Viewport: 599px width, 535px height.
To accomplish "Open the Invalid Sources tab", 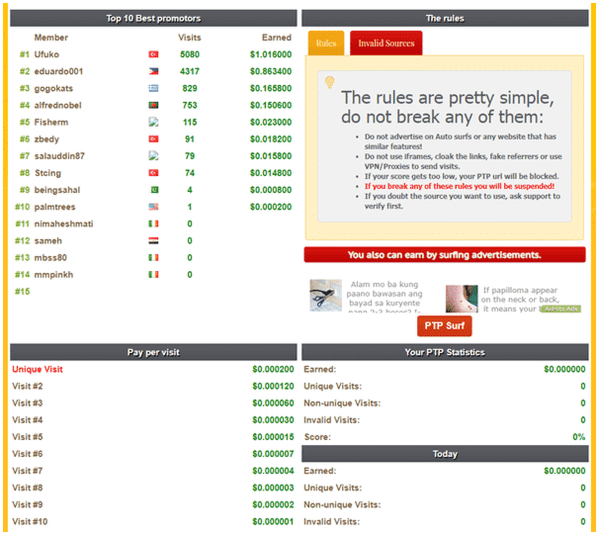I will pyautogui.click(x=386, y=43).
